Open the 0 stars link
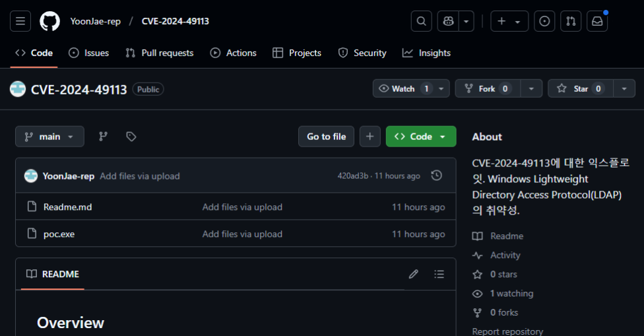This screenshot has height=336, width=644. pos(494,275)
